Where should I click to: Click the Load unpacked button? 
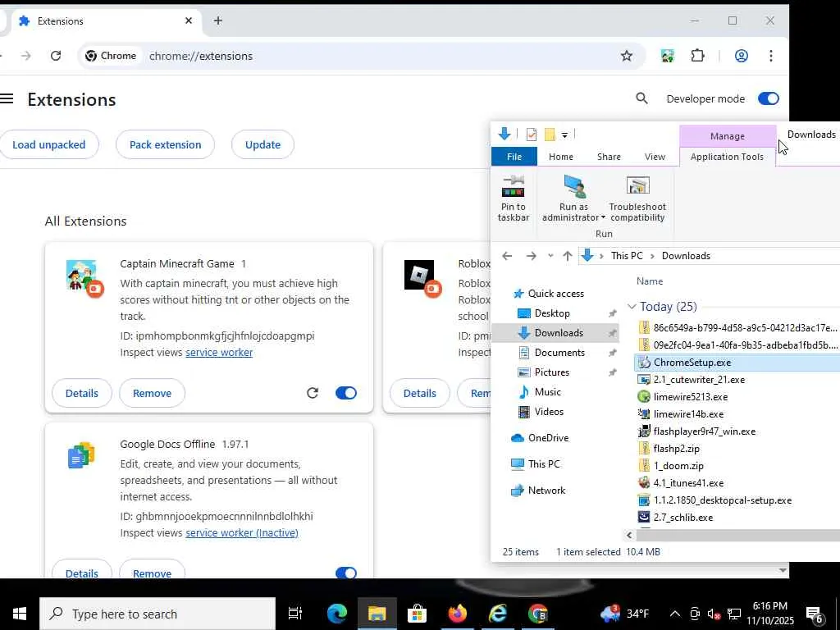click(48, 144)
